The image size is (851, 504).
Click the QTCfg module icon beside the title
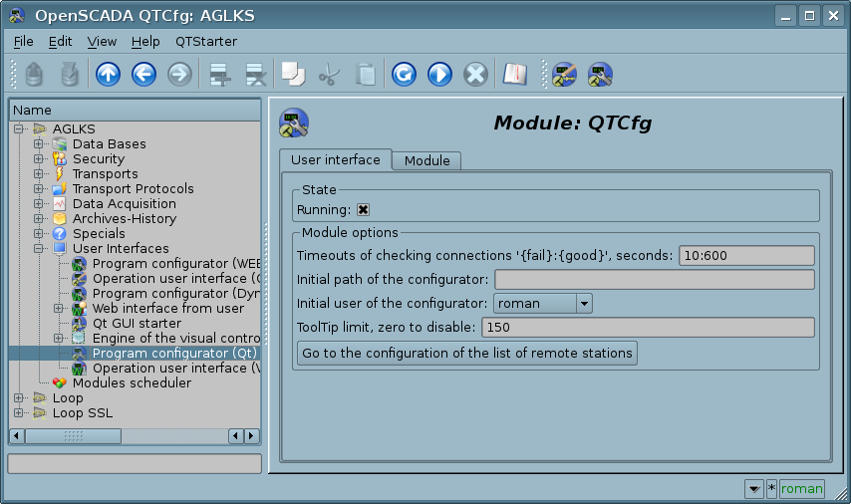pyautogui.click(x=294, y=123)
